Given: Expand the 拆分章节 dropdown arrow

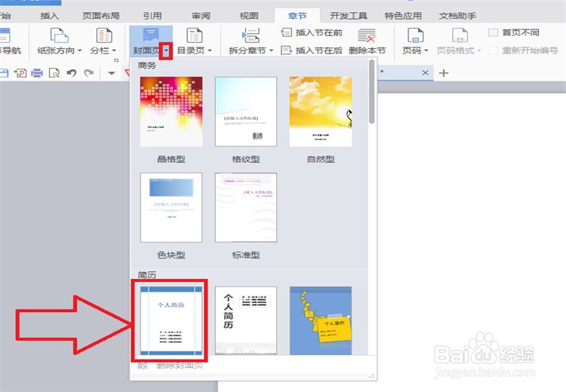Looking at the screenshot, I should point(271,51).
